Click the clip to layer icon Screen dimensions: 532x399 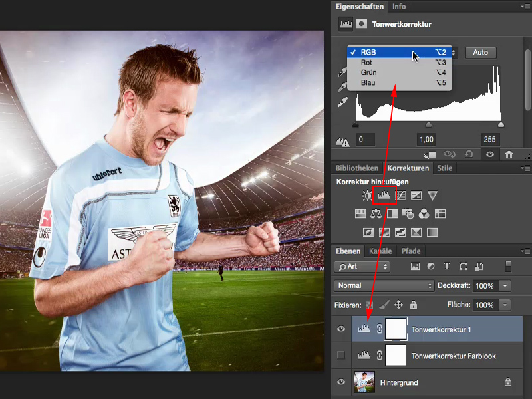click(430, 155)
